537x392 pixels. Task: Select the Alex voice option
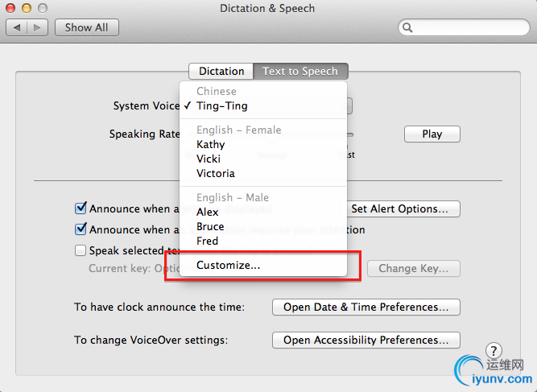[x=208, y=212]
